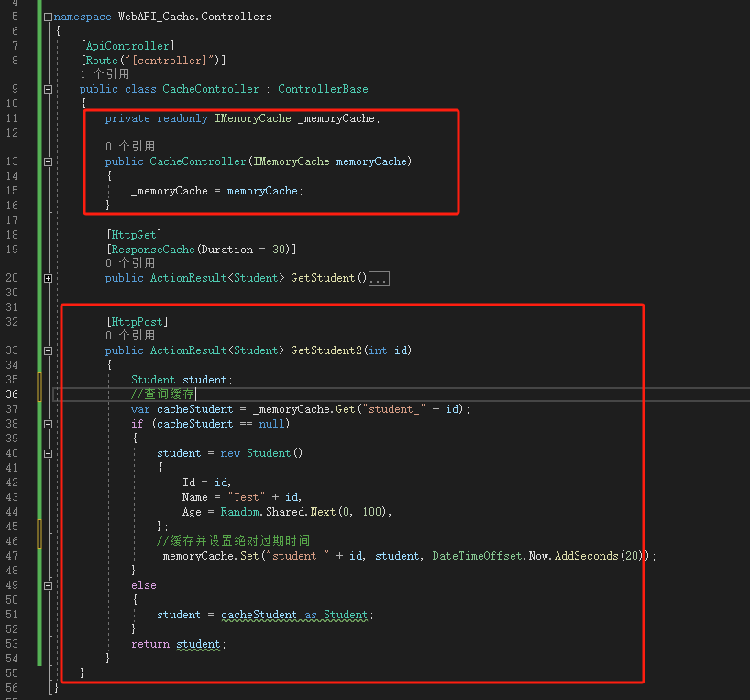Collapse the CacheController constructor block
The height and width of the screenshot is (700, 750).
[48, 161]
